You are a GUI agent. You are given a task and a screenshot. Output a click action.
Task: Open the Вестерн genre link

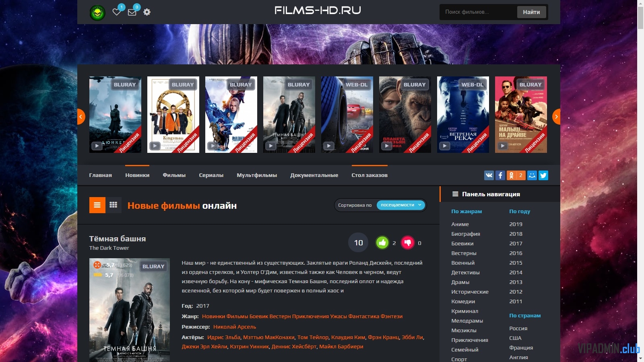pos(280,317)
